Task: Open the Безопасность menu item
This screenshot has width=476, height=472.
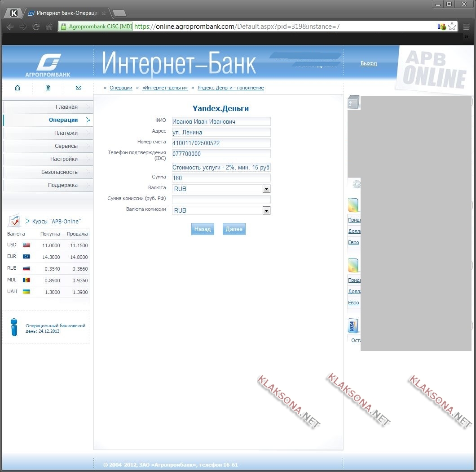Action: coord(48,172)
